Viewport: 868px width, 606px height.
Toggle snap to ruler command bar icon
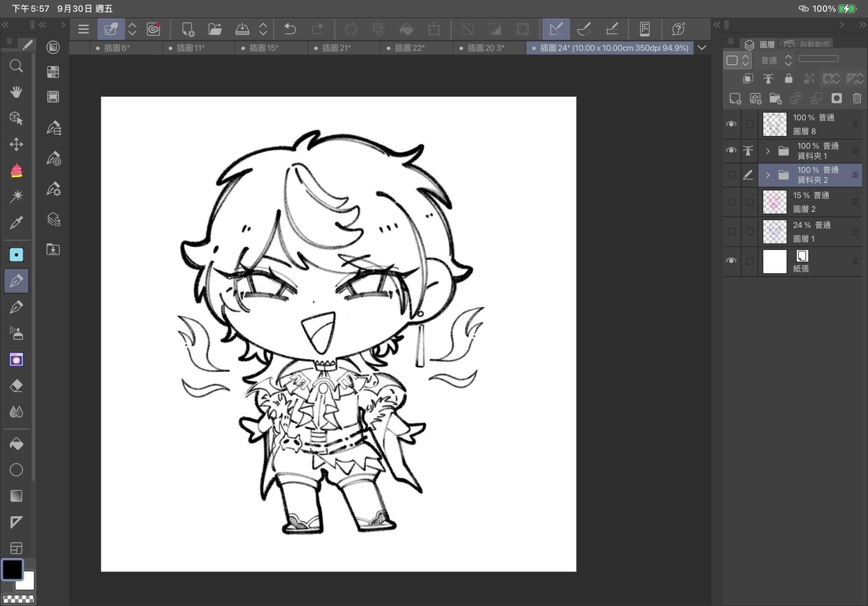click(556, 29)
